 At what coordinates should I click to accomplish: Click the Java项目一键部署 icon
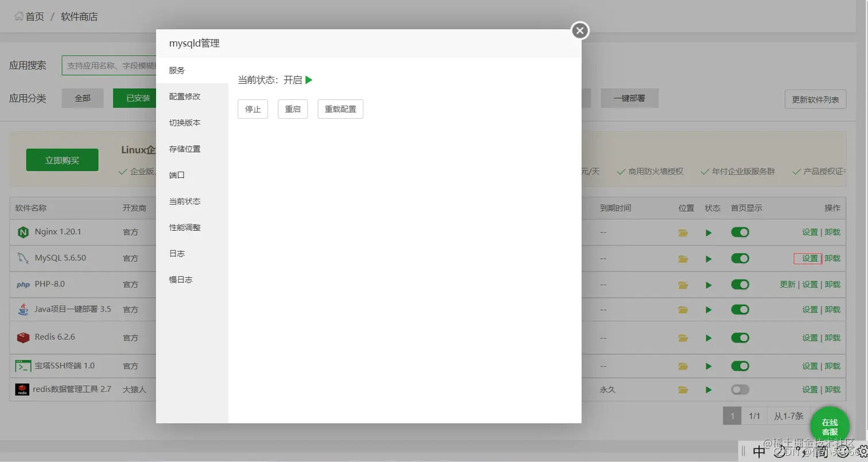23,309
